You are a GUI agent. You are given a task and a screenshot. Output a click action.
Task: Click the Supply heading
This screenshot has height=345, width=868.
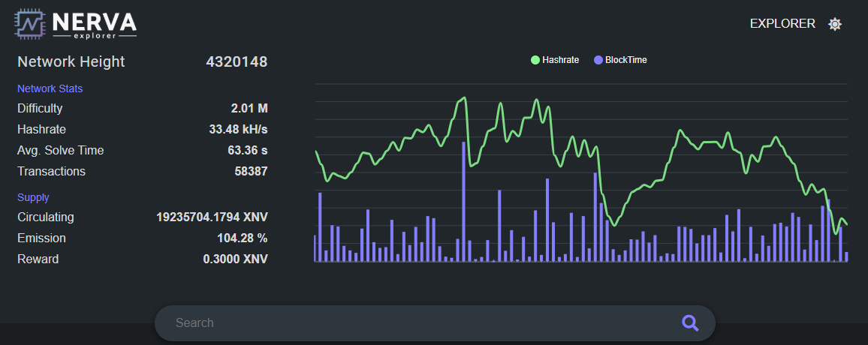33,197
